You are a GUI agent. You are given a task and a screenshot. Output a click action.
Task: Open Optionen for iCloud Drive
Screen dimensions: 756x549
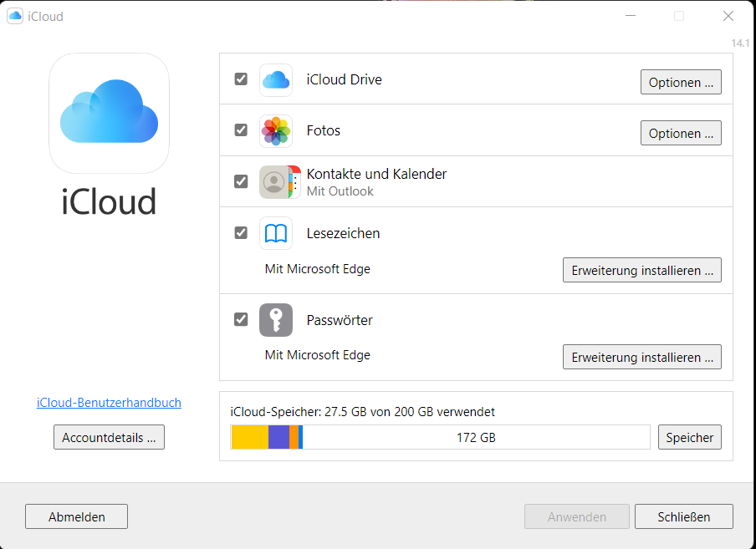click(681, 82)
